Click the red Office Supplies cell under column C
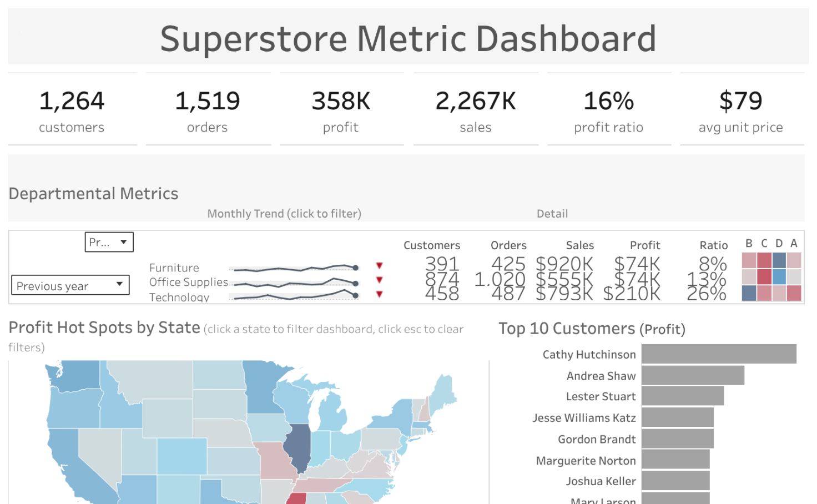Screen dimensions: 817x504 (764, 276)
